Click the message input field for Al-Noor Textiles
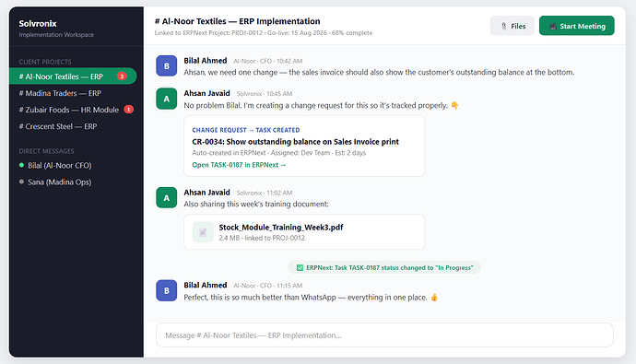636x364 pixels. pyautogui.click(x=384, y=335)
